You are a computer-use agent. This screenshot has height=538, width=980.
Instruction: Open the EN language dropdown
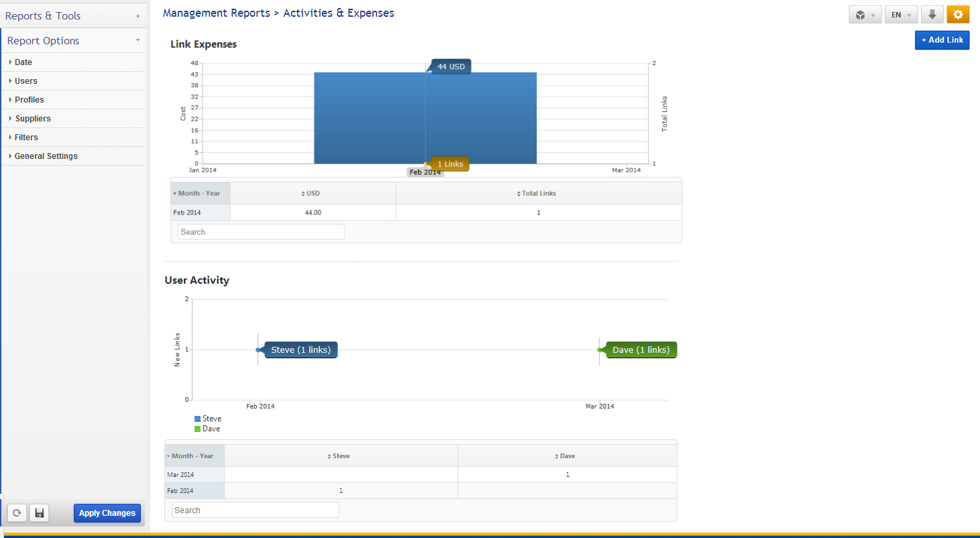click(900, 15)
